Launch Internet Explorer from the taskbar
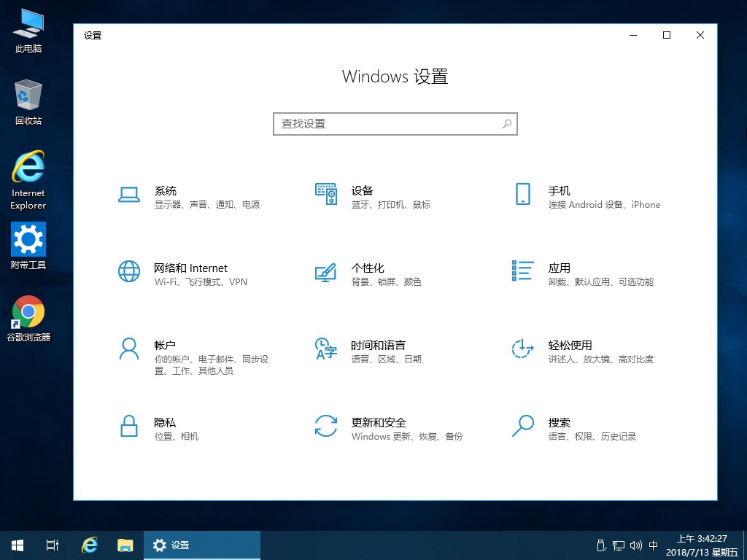747x560 pixels. tap(89, 545)
